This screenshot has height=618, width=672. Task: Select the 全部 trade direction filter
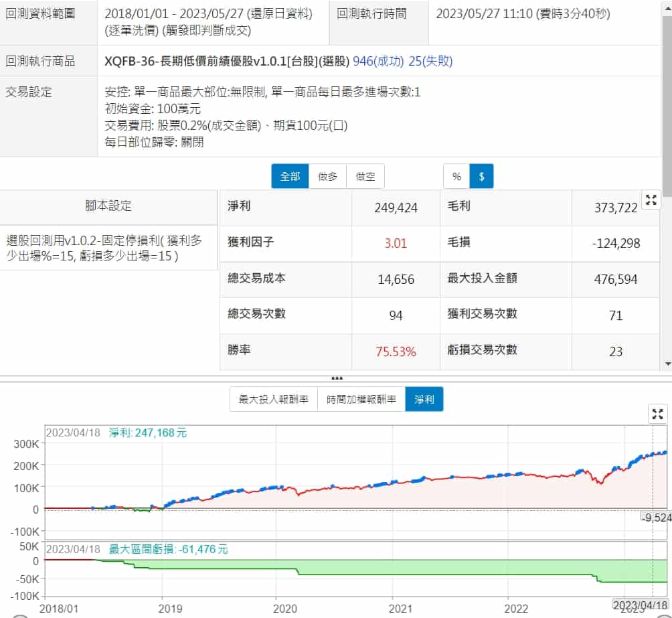(290, 177)
